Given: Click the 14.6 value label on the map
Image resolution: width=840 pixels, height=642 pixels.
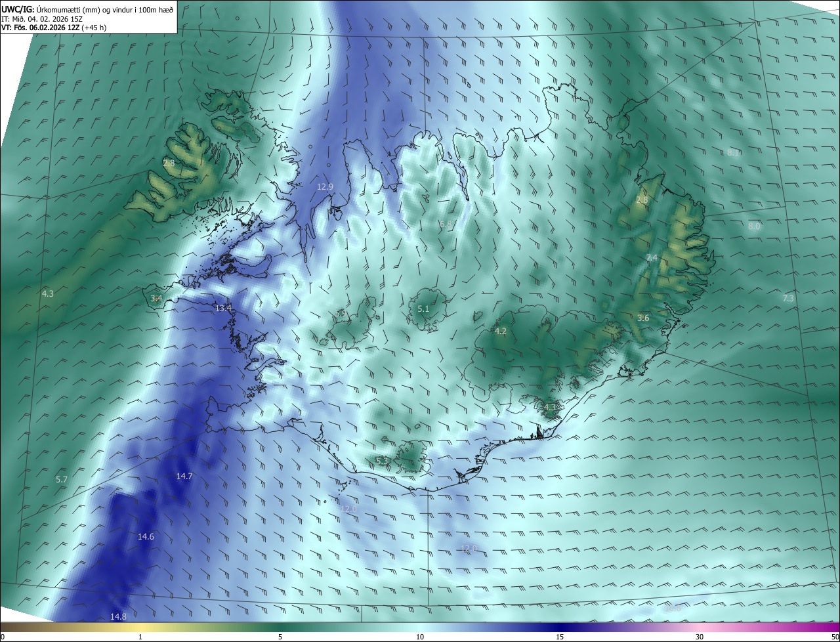Looking at the screenshot, I should [146, 537].
